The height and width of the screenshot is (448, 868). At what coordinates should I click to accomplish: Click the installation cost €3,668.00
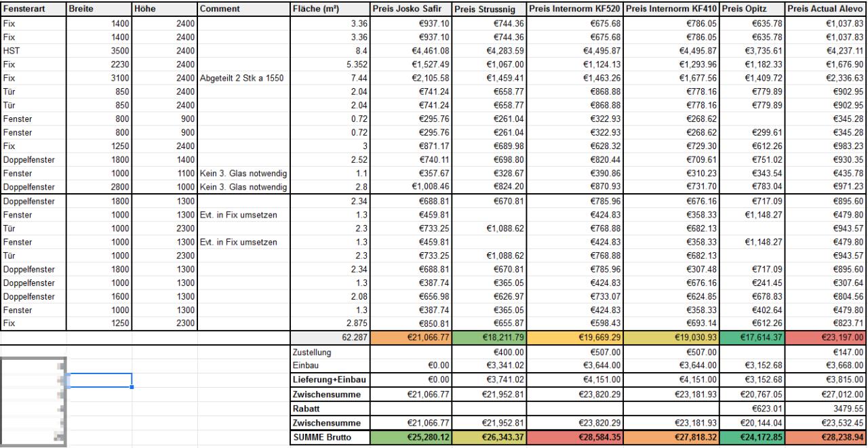(827, 366)
